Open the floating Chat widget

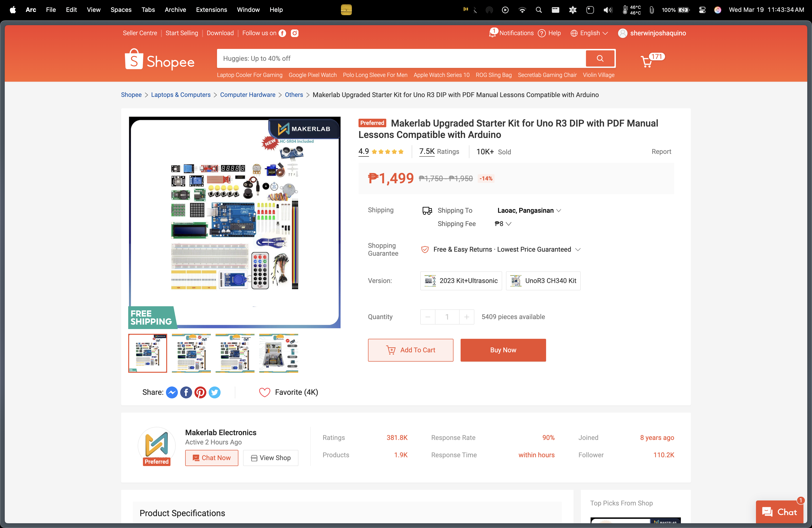779,512
